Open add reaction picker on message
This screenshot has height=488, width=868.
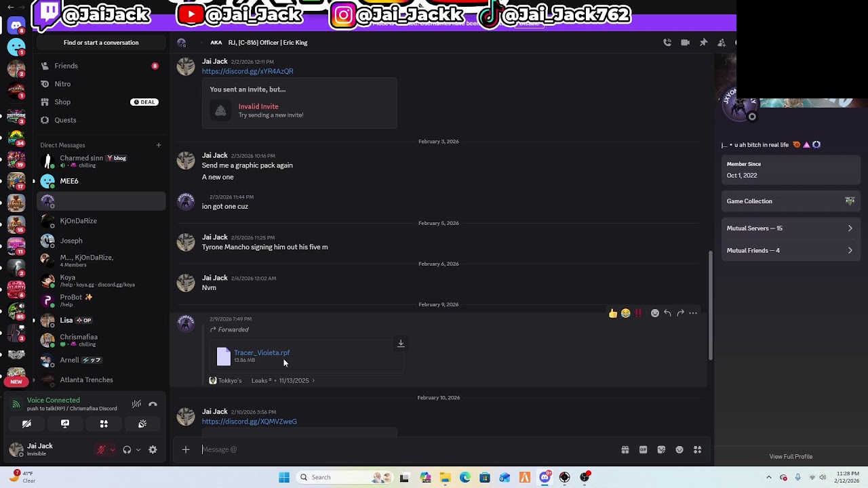pos(654,313)
